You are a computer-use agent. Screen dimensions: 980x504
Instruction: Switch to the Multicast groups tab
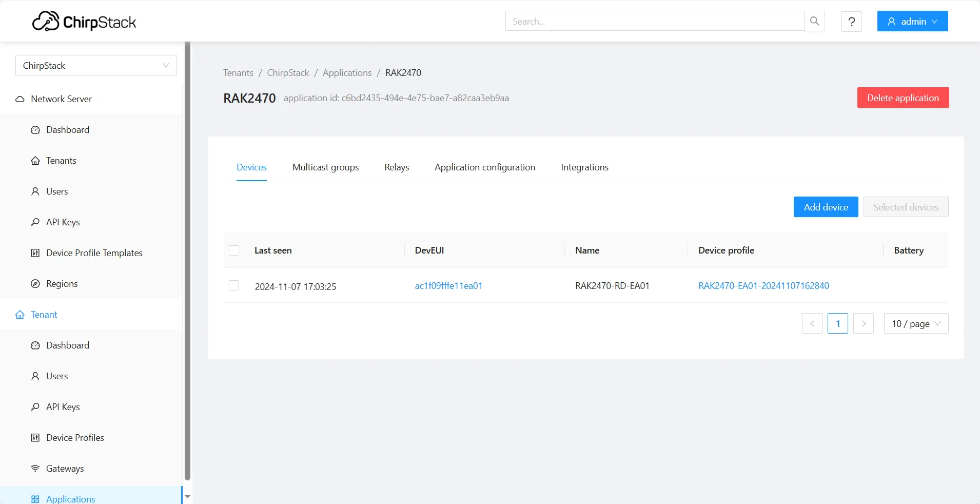coord(325,167)
